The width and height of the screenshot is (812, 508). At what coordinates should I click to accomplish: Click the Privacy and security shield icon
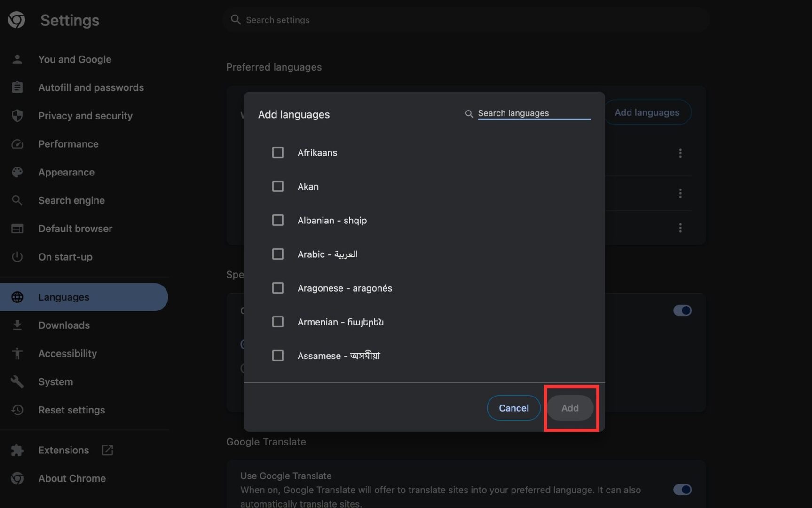[17, 116]
